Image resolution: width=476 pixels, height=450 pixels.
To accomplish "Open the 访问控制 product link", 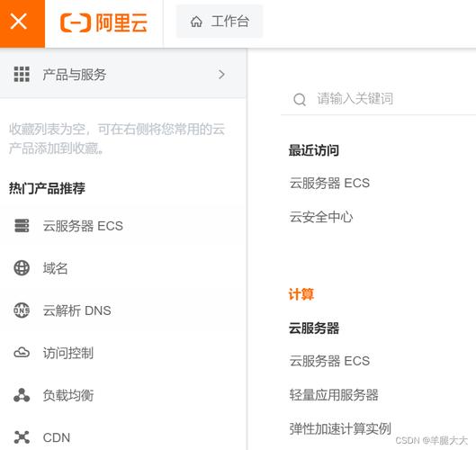I will point(68,353).
